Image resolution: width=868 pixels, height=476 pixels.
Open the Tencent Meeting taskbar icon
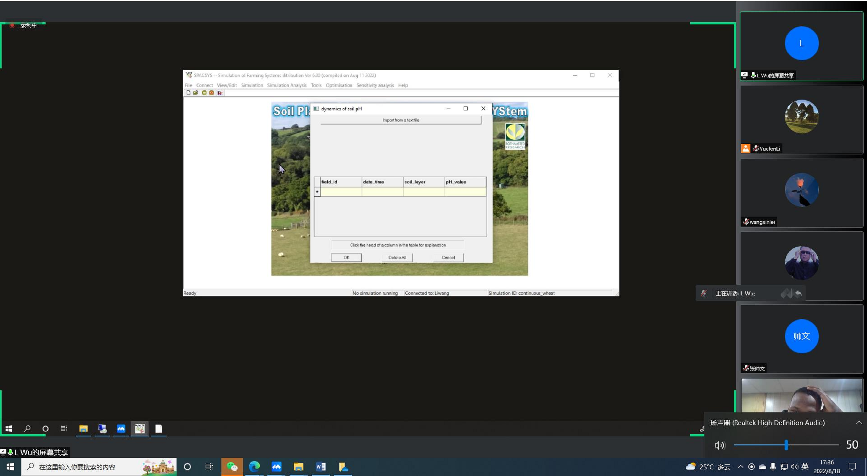[276, 467]
